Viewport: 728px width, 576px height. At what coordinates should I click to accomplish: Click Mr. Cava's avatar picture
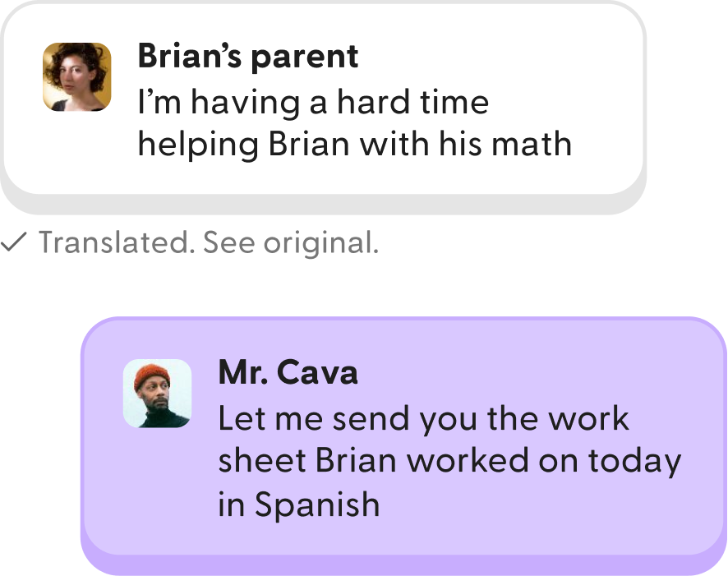(x=157, y=393)
